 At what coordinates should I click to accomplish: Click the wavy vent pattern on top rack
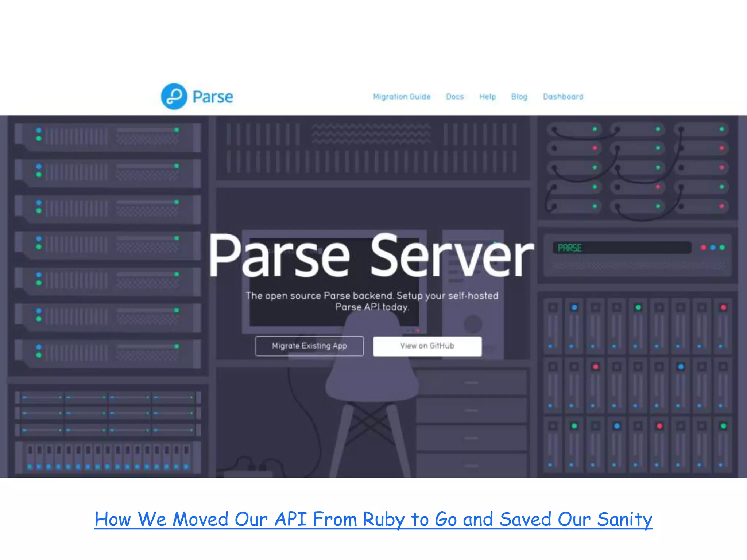point(371,134)
